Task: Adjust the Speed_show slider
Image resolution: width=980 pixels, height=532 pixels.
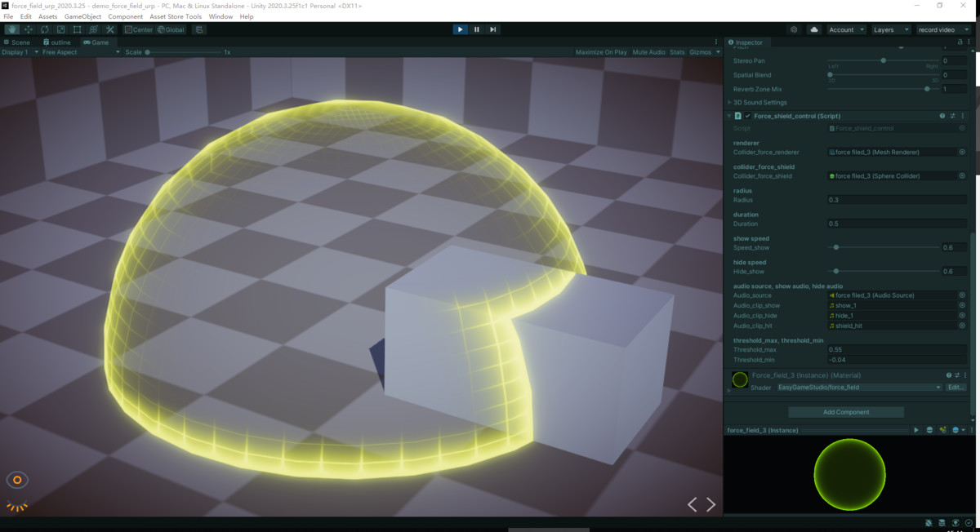Action: click(835, 247)
